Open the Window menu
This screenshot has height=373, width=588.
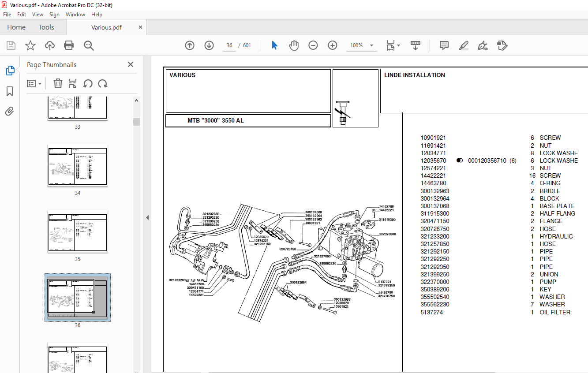pyautogui.click(x=75, y=15)
